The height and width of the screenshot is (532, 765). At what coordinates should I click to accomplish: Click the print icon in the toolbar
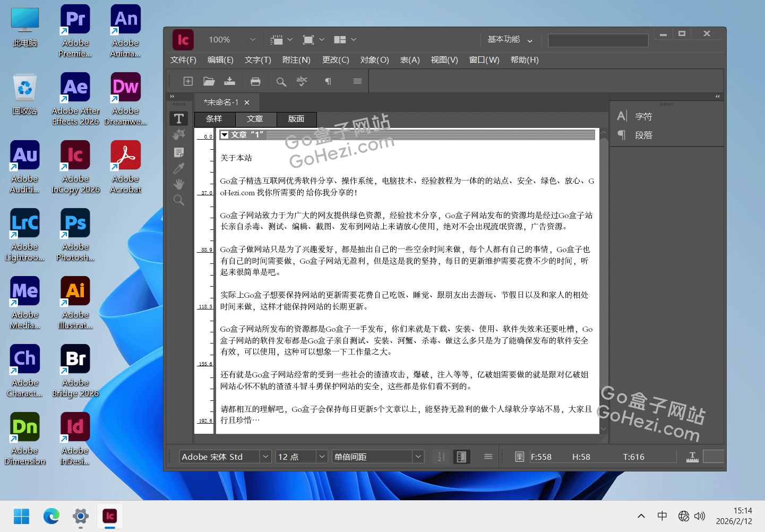coord(255,81)
